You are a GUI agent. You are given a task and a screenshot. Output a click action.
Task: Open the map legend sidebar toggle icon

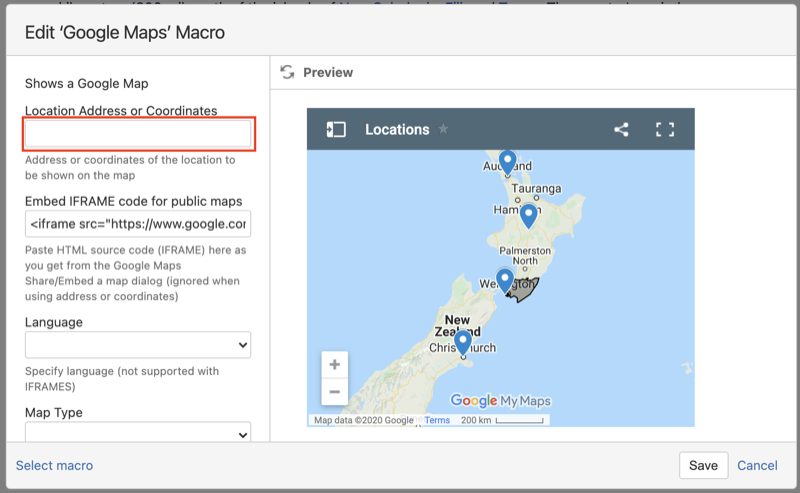pos(336,130)
